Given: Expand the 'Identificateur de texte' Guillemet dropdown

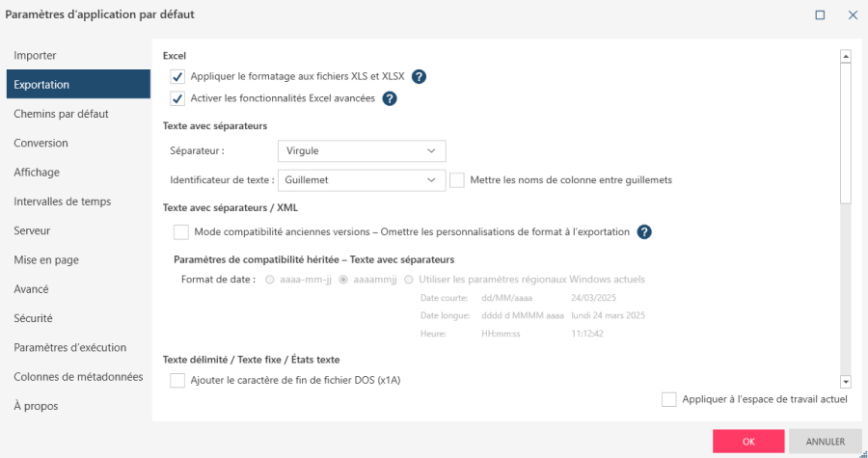Looking at the screenshot, I should pos(361,179).
